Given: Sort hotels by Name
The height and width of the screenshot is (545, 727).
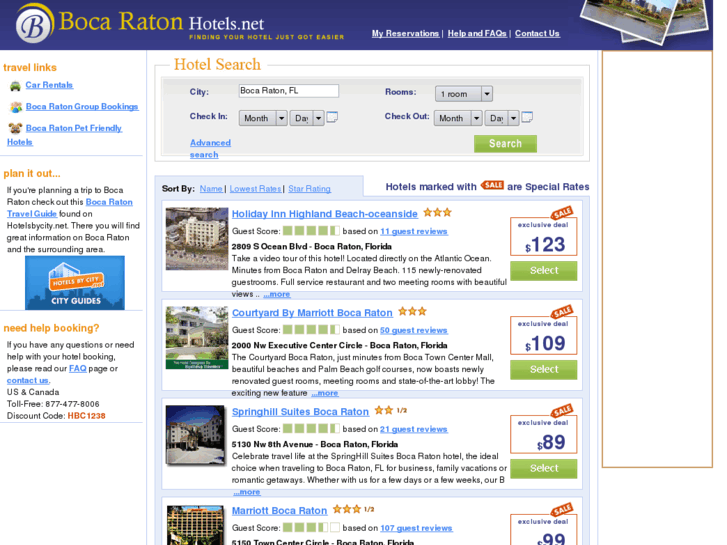Looking at the screenshot, I should click(211, 189).
